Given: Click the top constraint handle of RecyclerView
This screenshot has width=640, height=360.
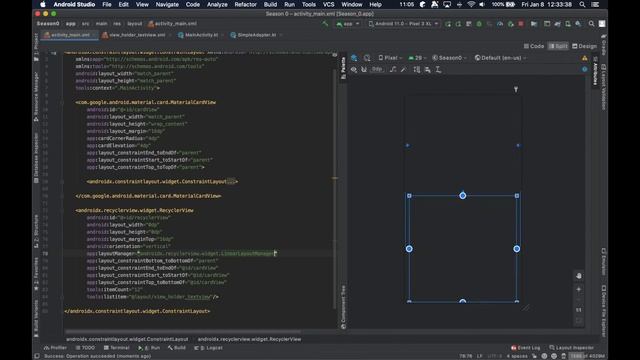Looking at the screenshot, I should pyautogui.click(x=462, y=196).
